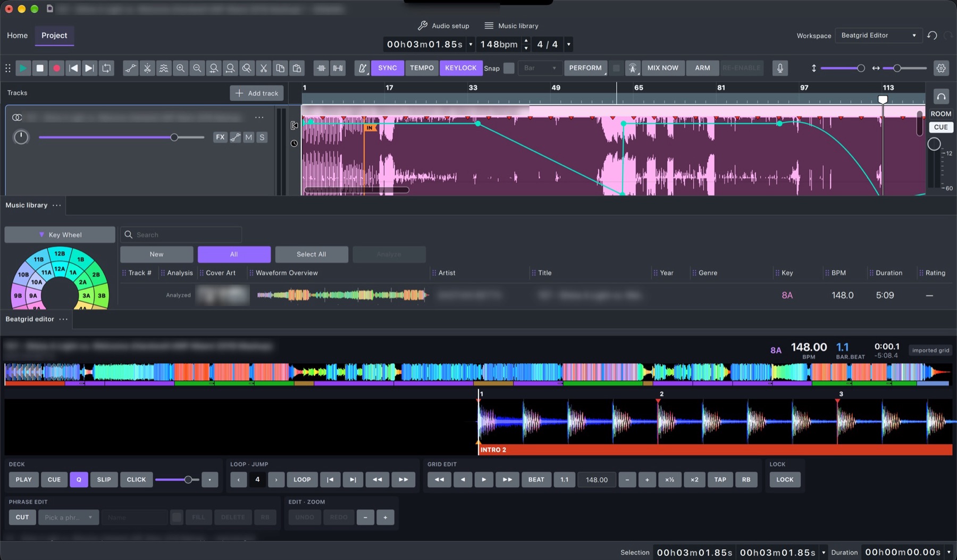Start playback with the green play button
The image size is (957, 560).
(23, 68)
